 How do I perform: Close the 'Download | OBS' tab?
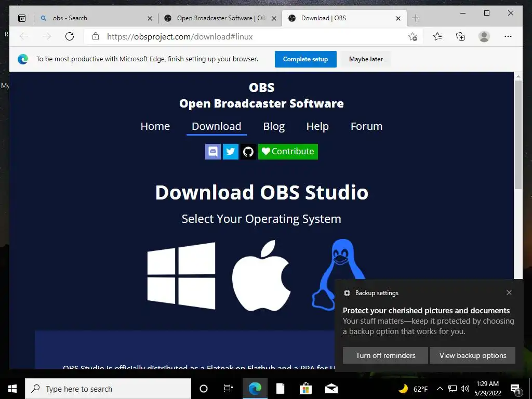(x=398, y=18)
